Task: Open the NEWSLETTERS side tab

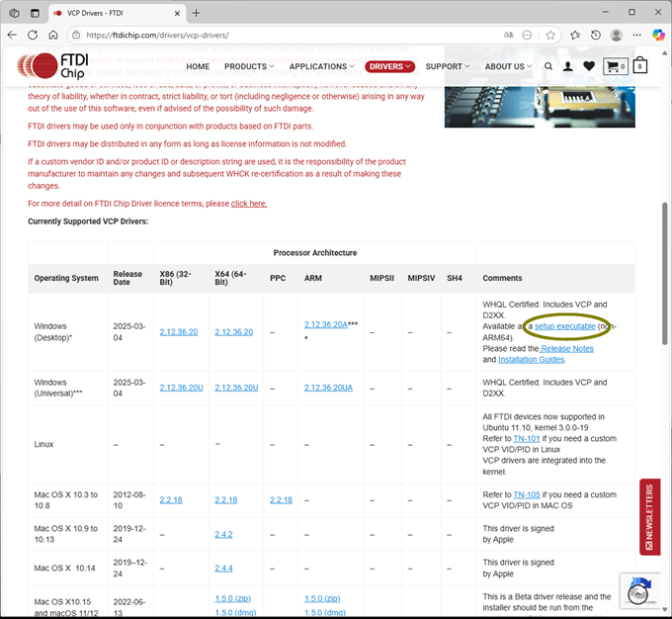Action: pos(649,517)
